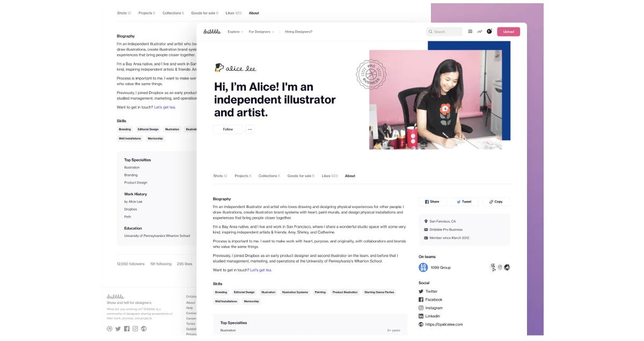Click the Painting skill tag
The image size is (644, 341).
320,292
